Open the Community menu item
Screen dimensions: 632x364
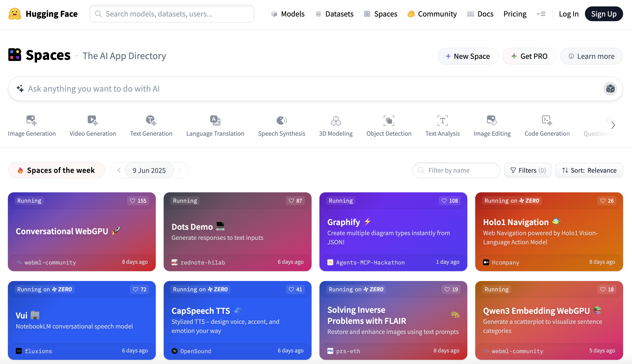tap(432, 14)
